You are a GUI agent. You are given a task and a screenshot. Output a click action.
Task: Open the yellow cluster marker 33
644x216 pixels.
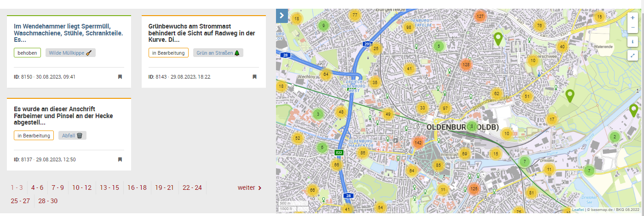click(422, 108)
